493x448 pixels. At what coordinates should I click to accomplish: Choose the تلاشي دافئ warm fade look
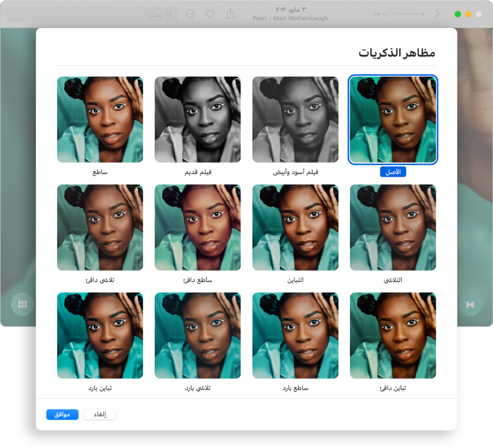click(x=100, y=227)
